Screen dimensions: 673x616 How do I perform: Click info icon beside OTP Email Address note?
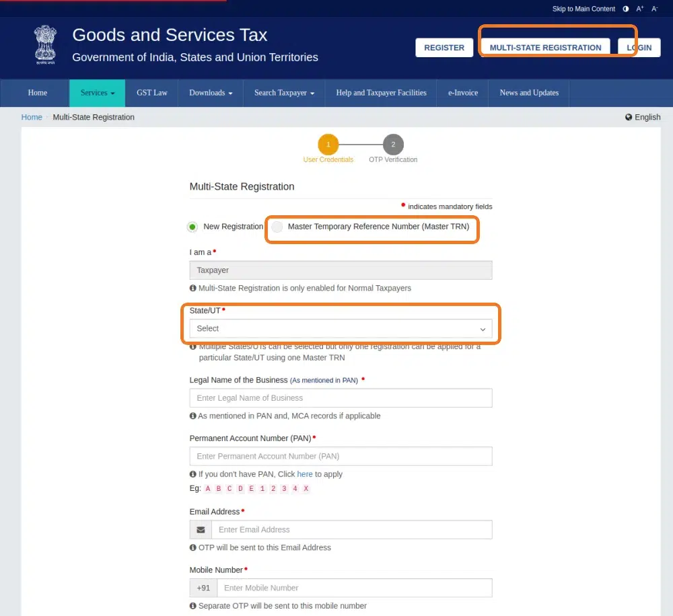tap(193, 547)
